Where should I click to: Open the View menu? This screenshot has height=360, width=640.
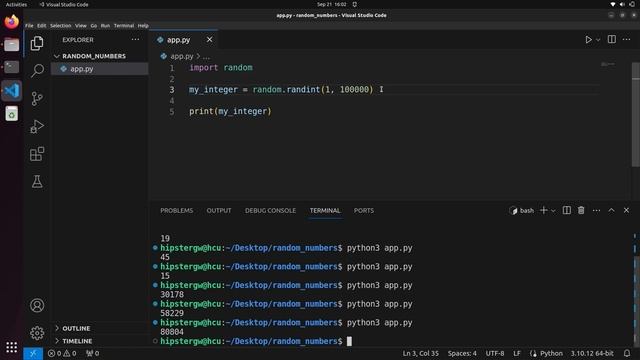[x=80, y=25]
